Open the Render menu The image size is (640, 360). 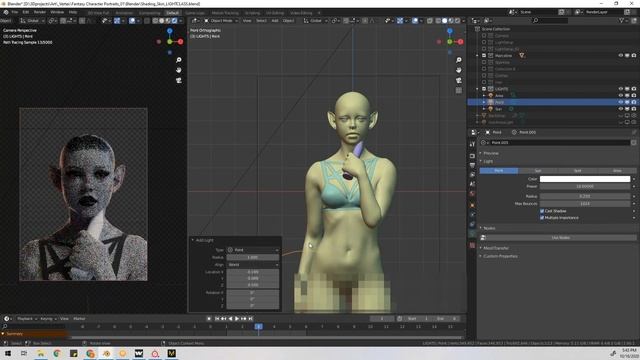(x=40, y=12)
